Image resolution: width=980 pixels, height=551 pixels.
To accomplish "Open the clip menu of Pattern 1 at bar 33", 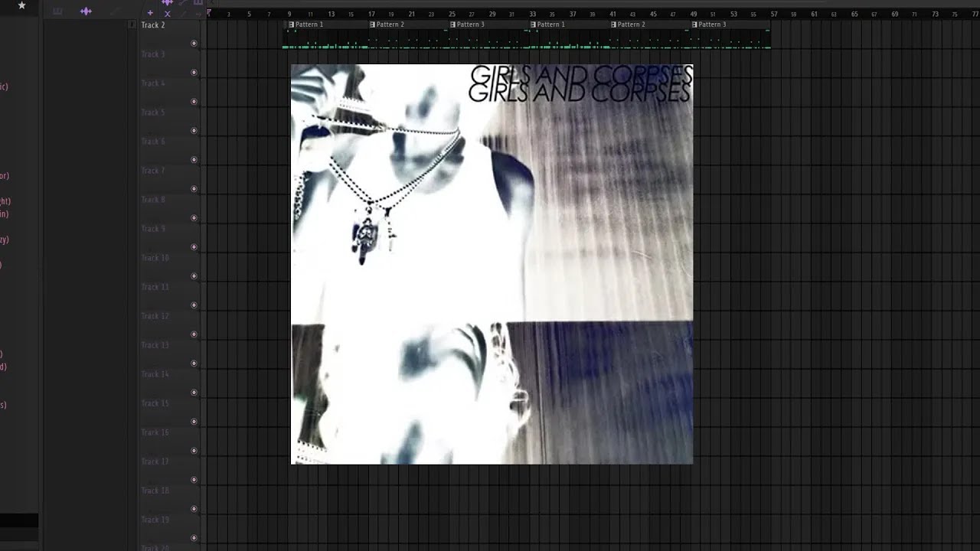I will pyautogui.click(x=534, y=24).
